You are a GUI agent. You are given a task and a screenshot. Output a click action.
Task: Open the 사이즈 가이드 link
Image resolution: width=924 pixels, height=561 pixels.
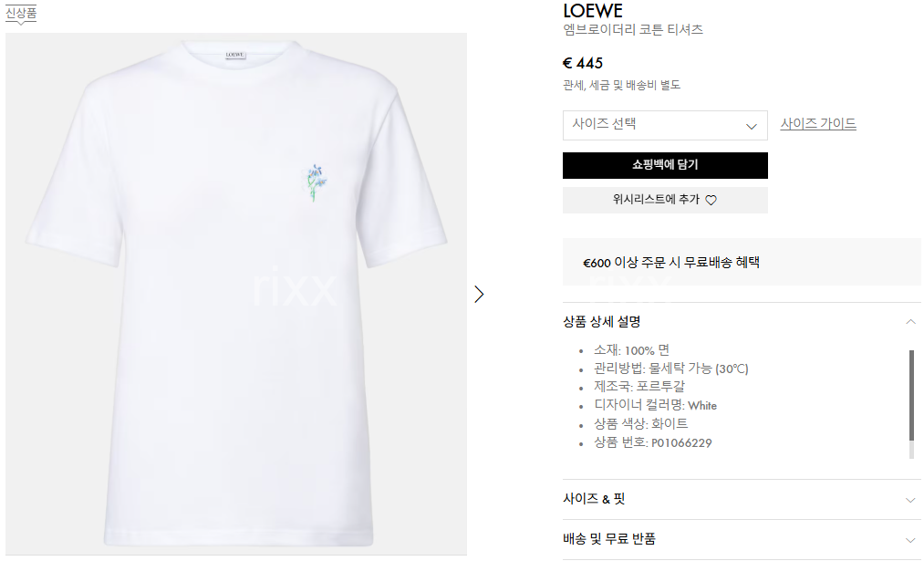(818, 124)
